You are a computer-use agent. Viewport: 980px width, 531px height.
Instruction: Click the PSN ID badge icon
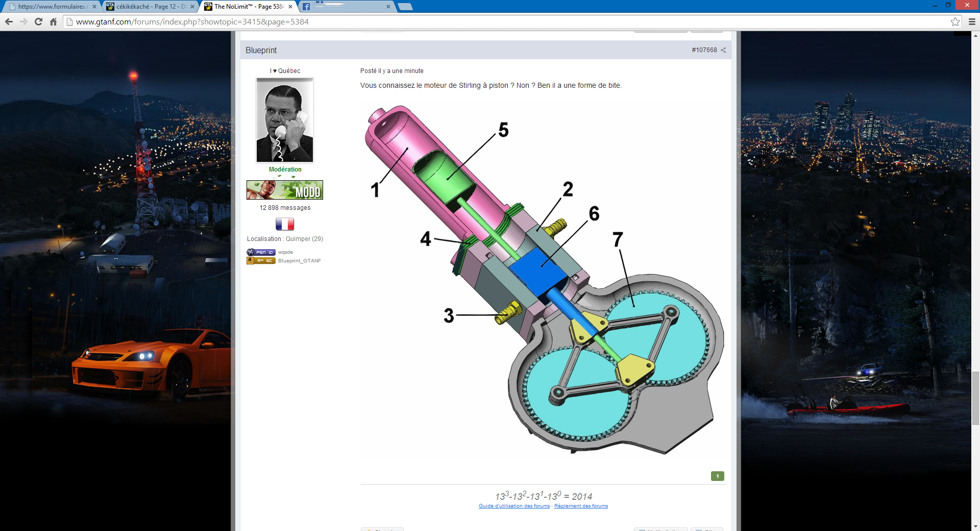(261, 252)
